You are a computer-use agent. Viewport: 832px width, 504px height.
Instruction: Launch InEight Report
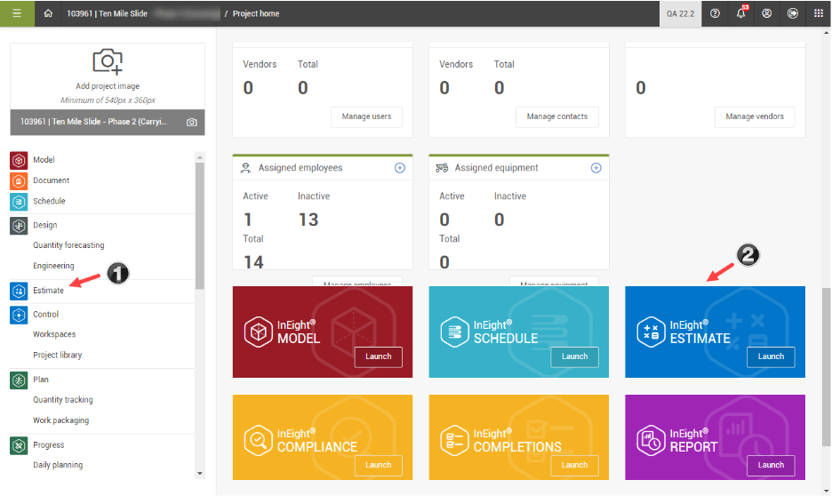pyautogui.click(x=771, y=465)
